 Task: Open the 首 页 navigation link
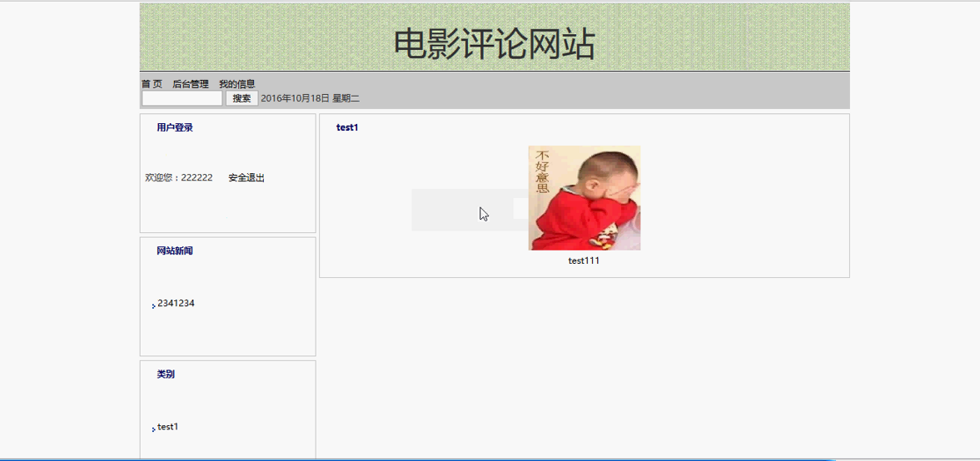pyautogui.click(x=152, y=84)
